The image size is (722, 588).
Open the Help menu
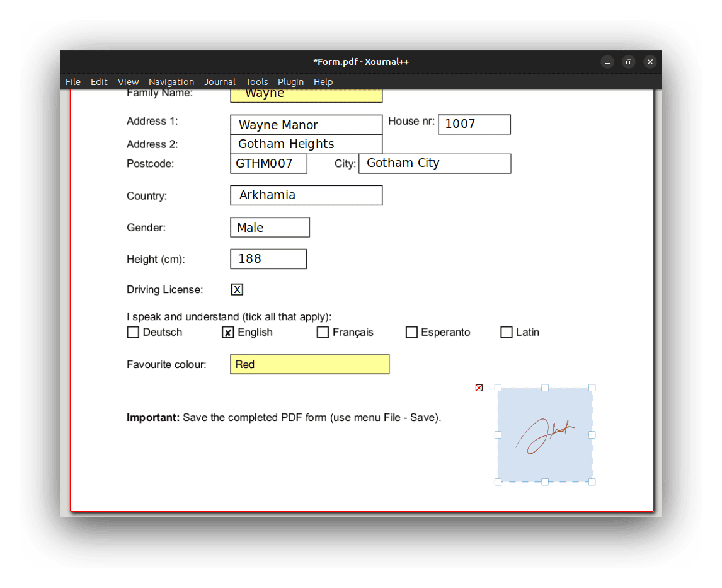(x=323, y=82)
